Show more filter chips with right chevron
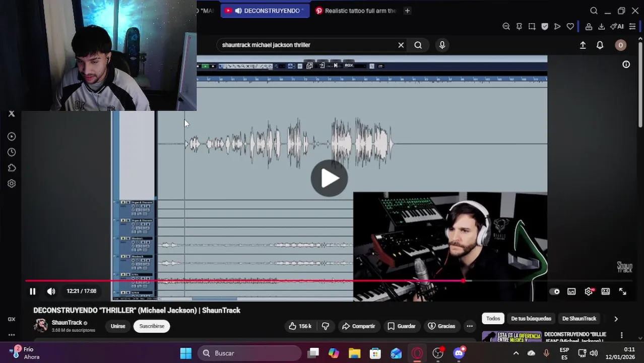Viewport: 644px width, 363px height. pyautogui.click(x=616, y=319)
